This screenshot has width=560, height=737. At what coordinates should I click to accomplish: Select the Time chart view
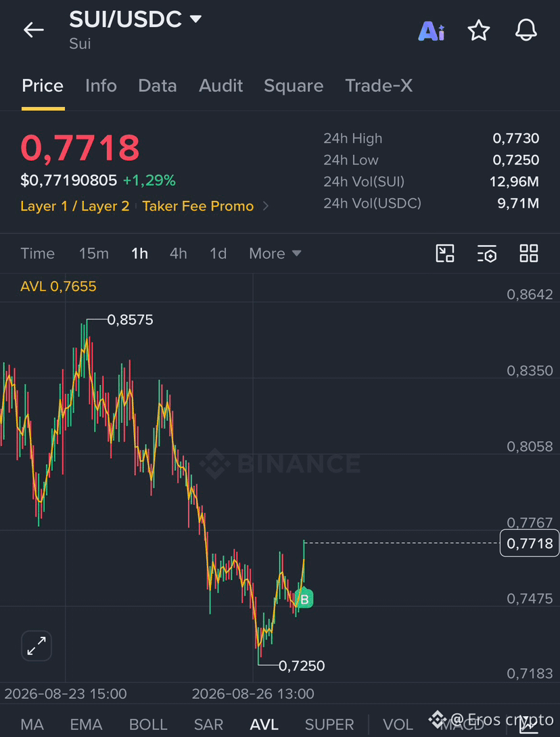point(38,254)
